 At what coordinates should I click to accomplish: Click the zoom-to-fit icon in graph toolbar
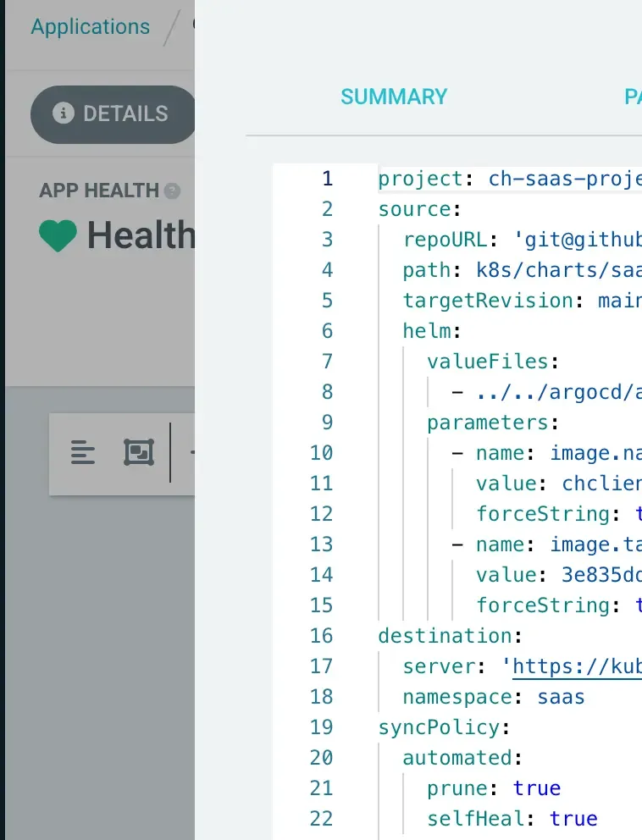click(139, 453)
